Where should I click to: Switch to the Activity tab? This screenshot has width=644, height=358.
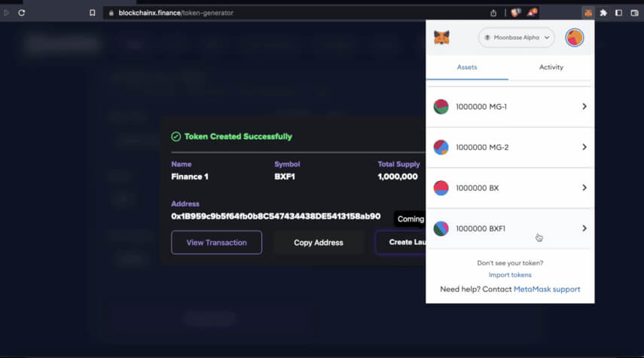(551, 67)
